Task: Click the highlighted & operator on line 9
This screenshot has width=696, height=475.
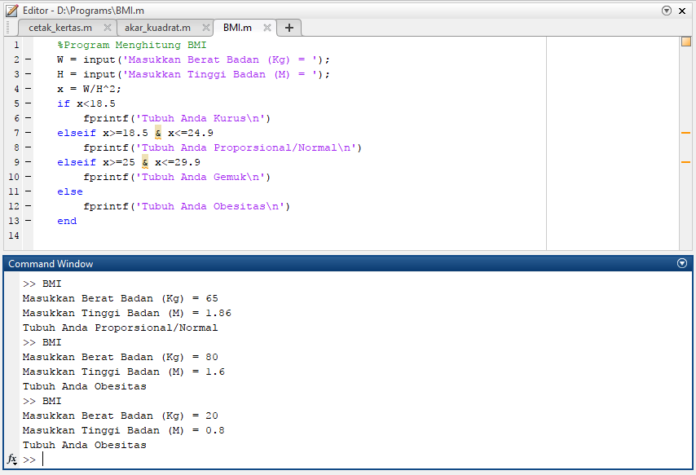Action: point(145,162)
